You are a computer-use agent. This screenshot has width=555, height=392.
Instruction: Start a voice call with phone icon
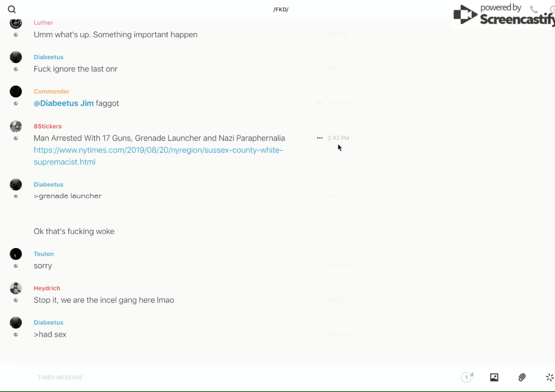click(x=534, y=10)
